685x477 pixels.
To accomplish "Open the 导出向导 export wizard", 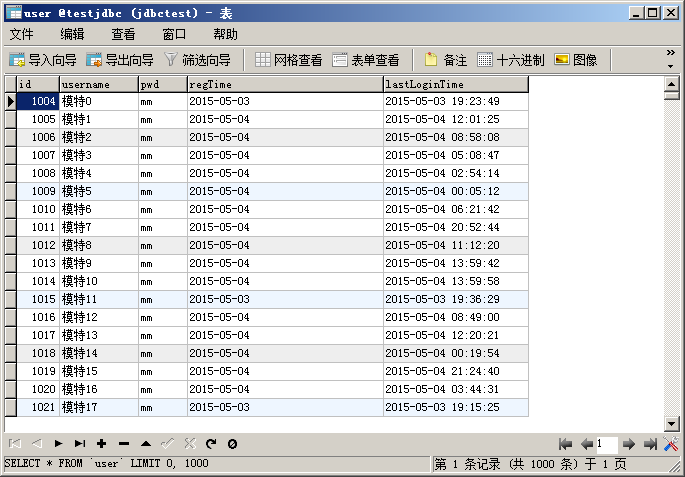I will [x=119, y=60].
